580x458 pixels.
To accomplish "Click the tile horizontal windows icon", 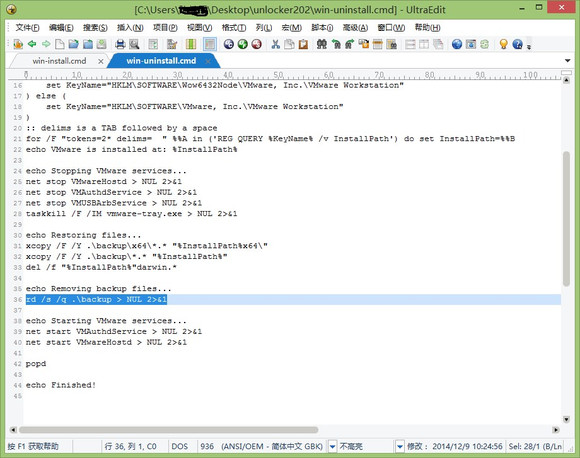I will [x=410, y=44].
